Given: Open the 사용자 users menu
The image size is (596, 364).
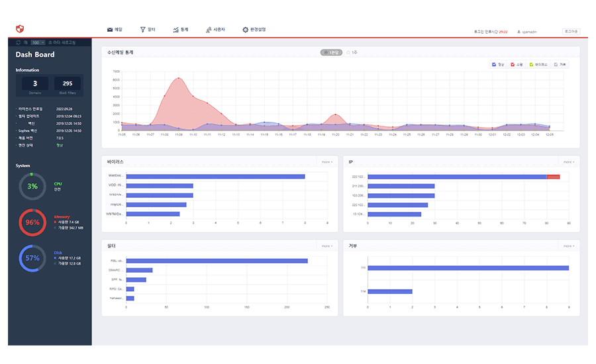Looking at the screenshot, I should (215, 30).
